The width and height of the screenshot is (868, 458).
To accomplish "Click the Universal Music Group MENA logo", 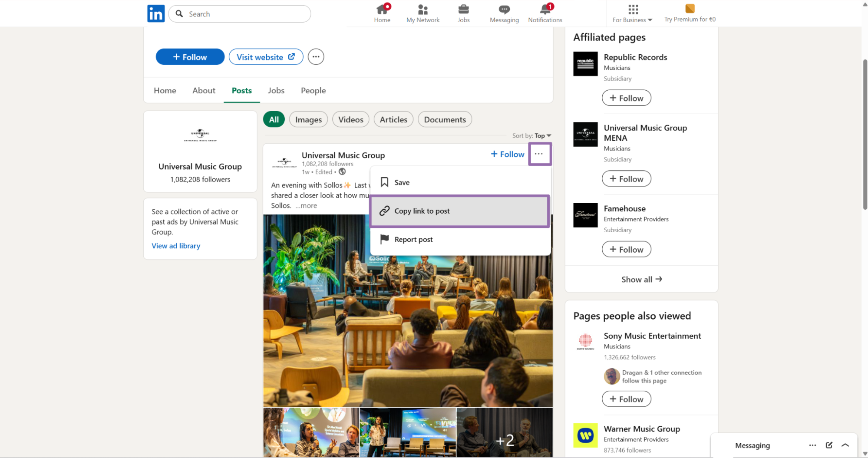I will click(585, 134).
